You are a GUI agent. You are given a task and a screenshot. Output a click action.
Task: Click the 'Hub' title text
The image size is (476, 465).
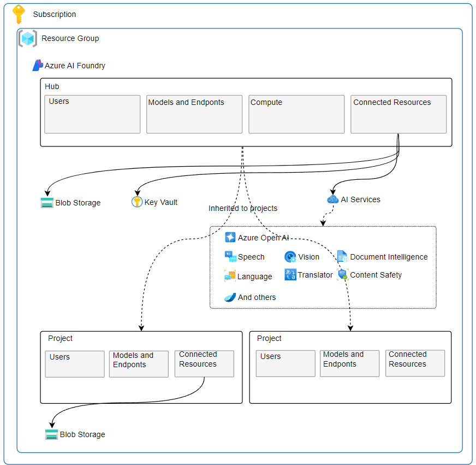[52, 87]
